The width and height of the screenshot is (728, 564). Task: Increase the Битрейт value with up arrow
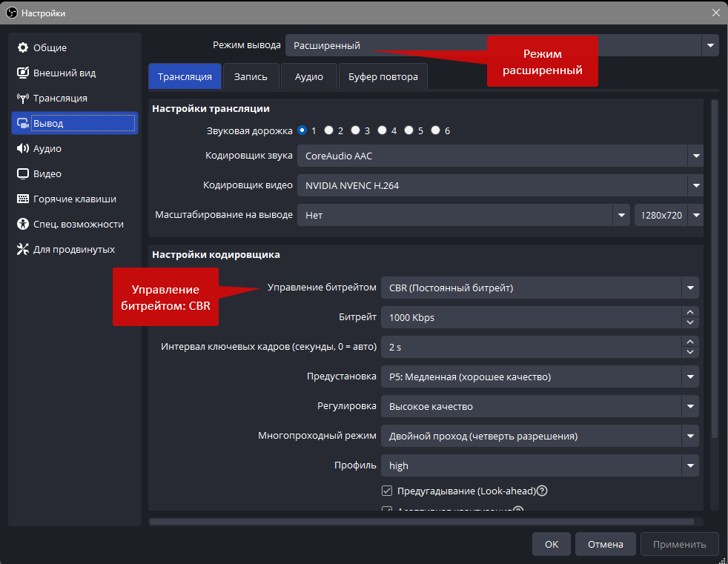coord(690,312)
